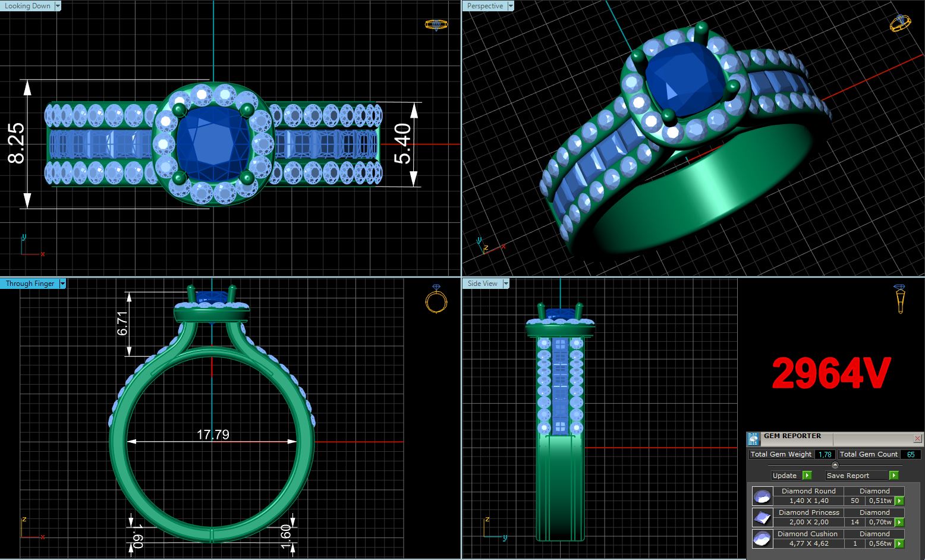Click the Diamond Cushion name cell

pos(808,534)
